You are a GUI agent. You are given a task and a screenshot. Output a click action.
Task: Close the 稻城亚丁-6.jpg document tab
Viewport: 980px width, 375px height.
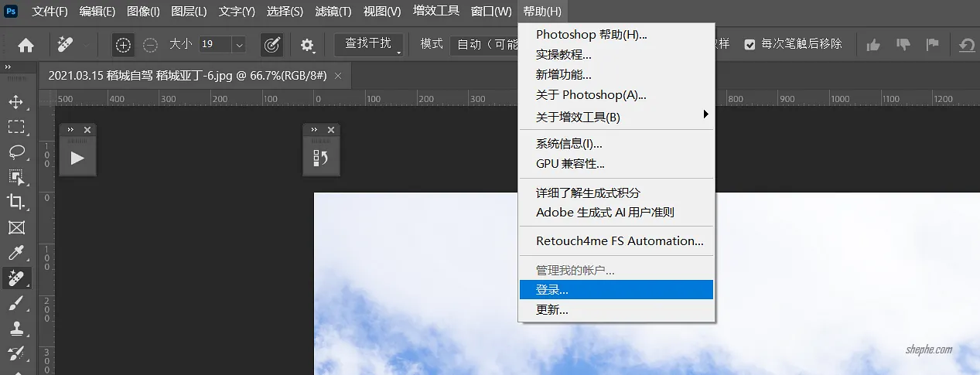(x=338, y=76)
